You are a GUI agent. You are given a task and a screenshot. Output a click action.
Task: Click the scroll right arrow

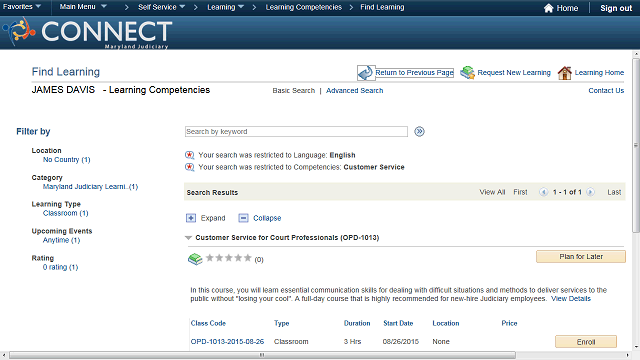629,356
